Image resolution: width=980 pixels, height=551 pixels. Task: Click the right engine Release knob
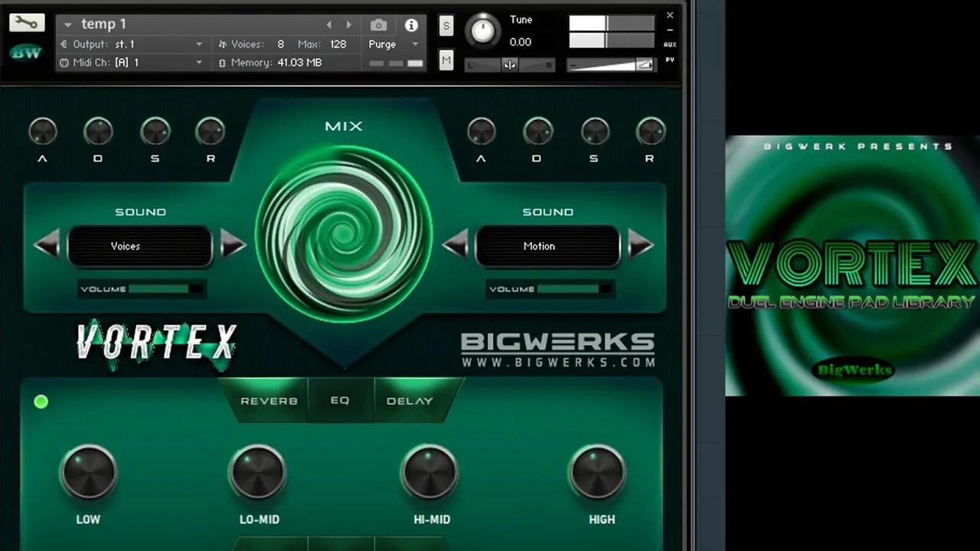click(x=651, y=131)
